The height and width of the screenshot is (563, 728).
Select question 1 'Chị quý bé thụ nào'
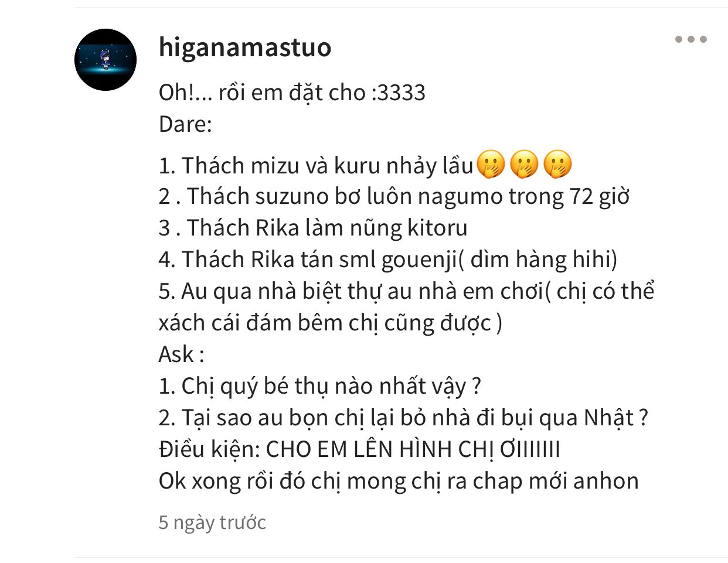point(320,386)
